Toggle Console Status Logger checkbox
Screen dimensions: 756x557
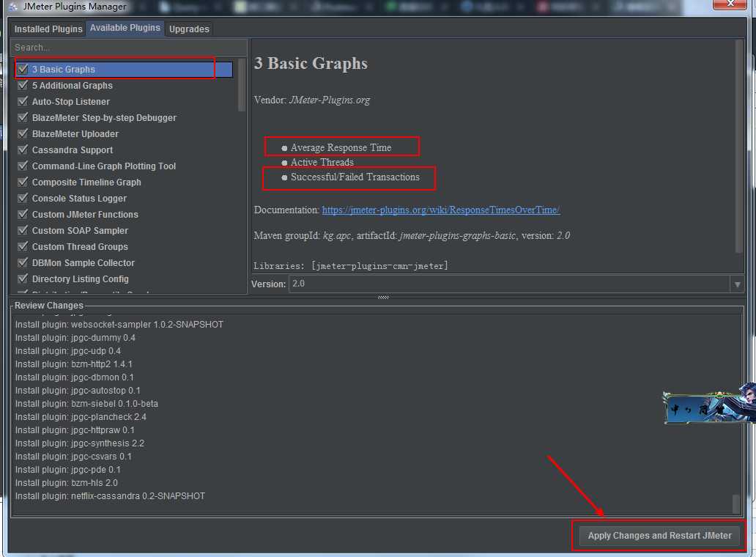(23, 198)
